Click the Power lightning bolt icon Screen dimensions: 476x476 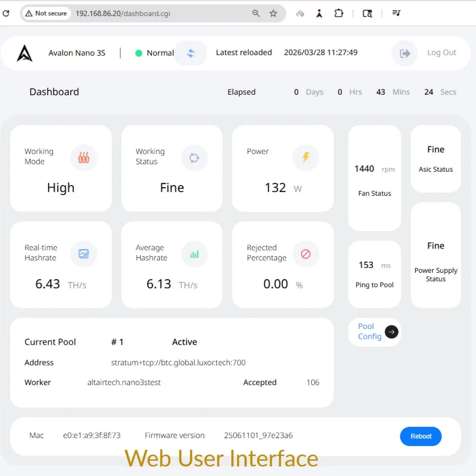coord(306,158)
